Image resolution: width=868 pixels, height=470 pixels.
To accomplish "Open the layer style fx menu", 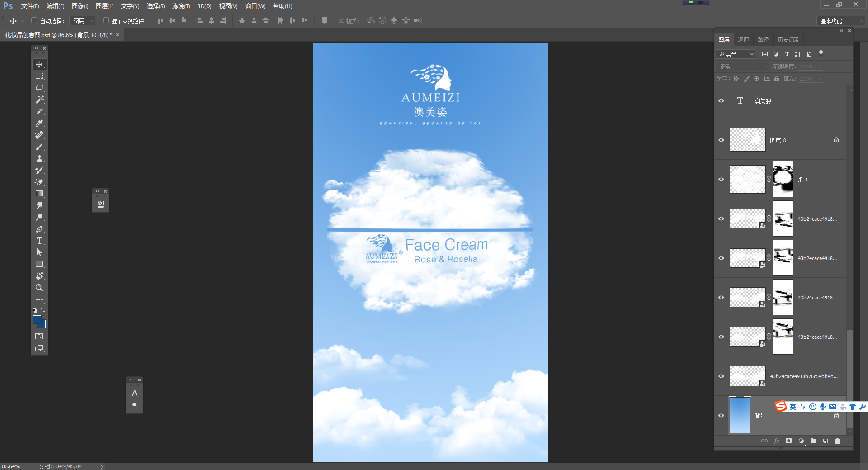I will [777, 441].
